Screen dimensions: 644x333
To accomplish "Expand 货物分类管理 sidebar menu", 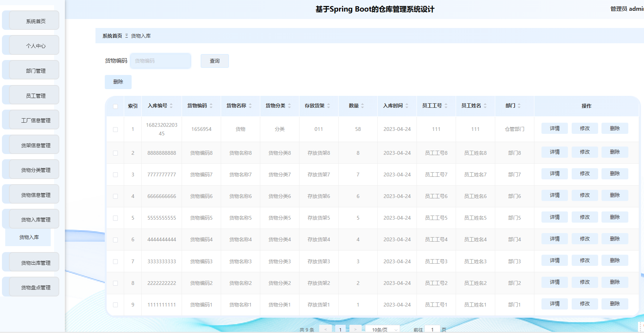I will [x=34, y=170].
